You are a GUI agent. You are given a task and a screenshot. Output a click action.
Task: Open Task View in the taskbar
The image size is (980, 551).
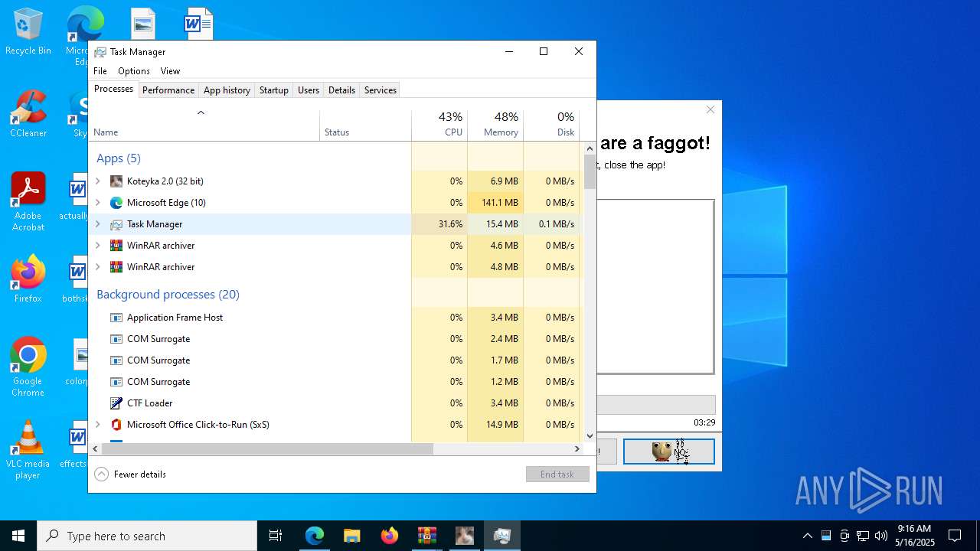[x=276, y=536]
